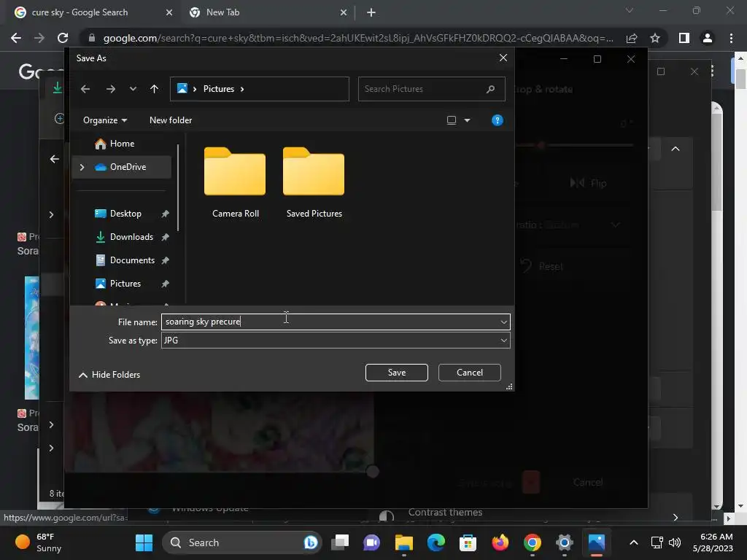
Task: Go back in Save As dialog navigation
Action: pos(85,89)
